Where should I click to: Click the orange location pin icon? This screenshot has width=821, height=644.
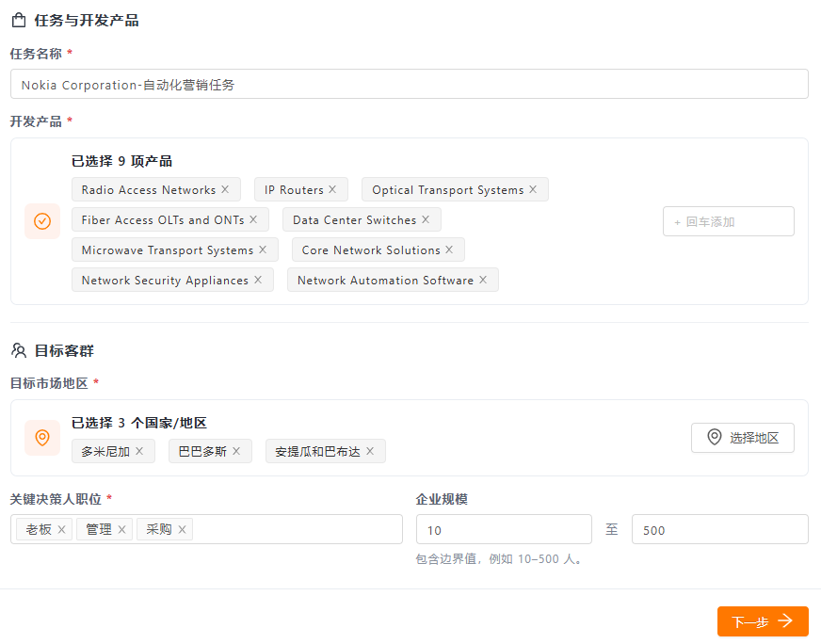(42, 438)
